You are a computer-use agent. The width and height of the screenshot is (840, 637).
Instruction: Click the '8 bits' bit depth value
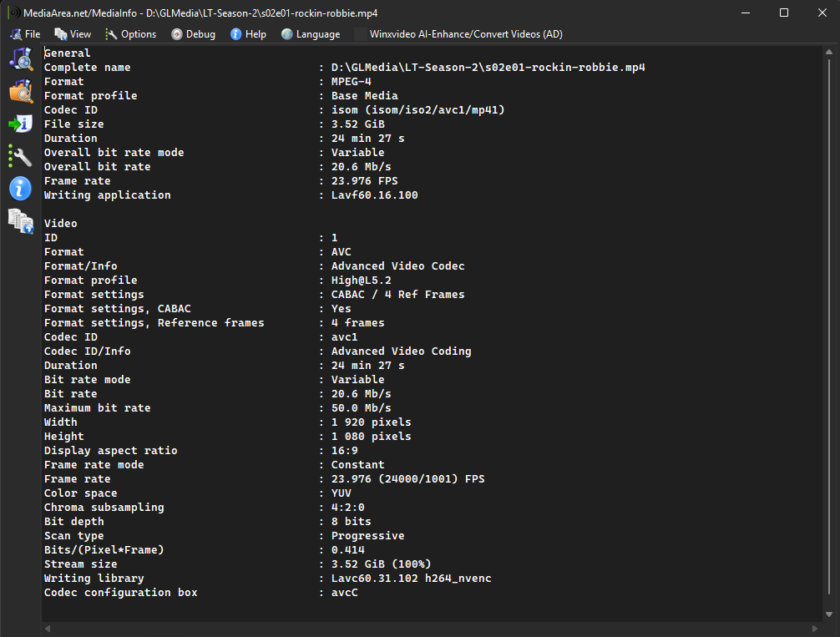(352, 522)
